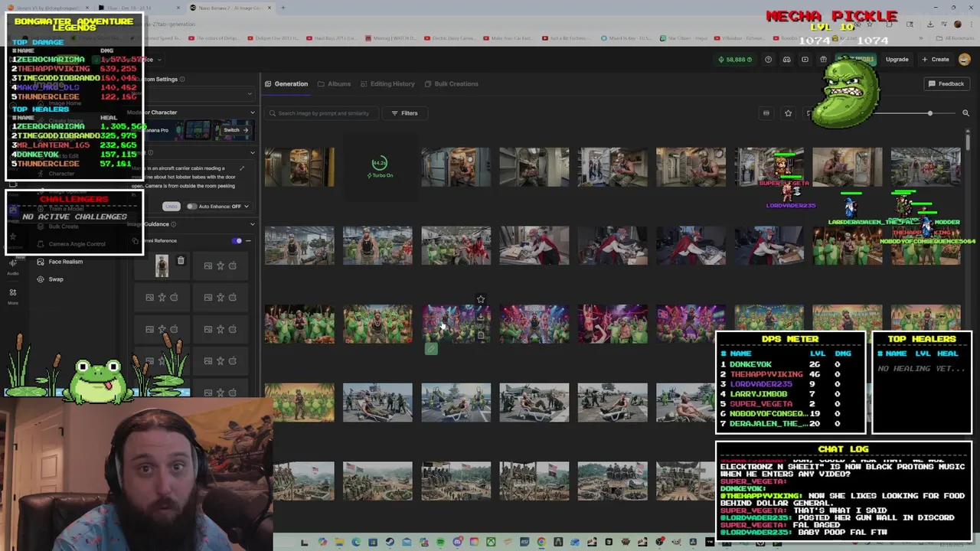Viewport: 980px width, 551px height.
Task: Click the green edit pencil icon below hovered image
Action: [x=431, y=349]
